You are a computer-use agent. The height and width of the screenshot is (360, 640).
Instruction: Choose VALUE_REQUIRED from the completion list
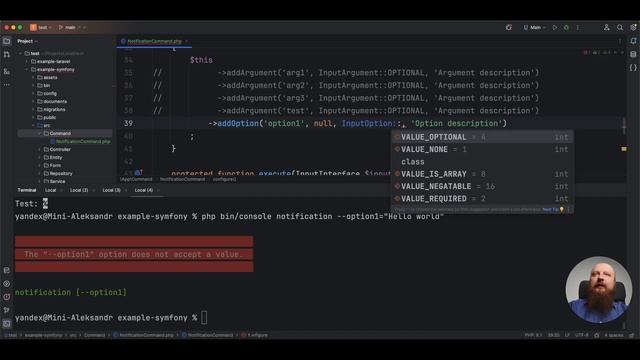[x=482, y=199]
